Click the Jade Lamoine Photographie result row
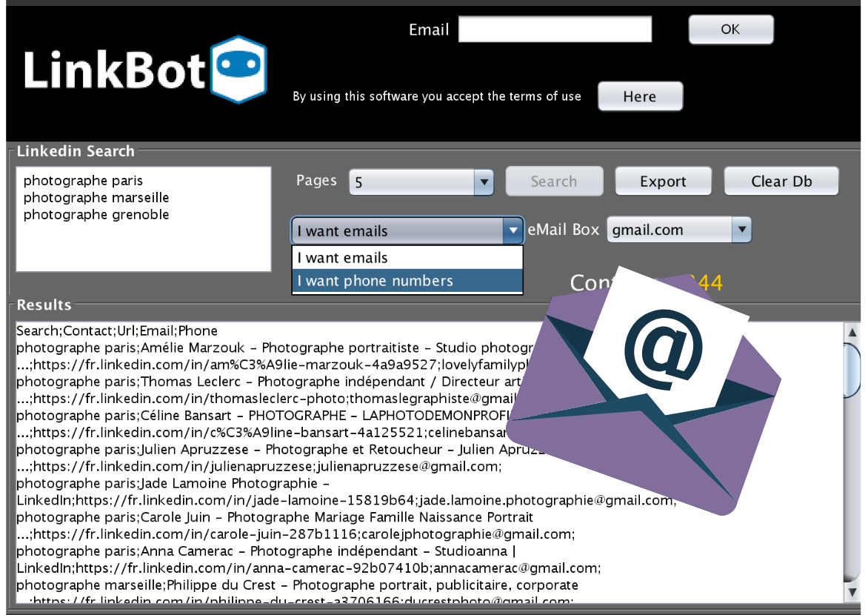This screenshot has width=868, height=615. (x=173, y=483)
